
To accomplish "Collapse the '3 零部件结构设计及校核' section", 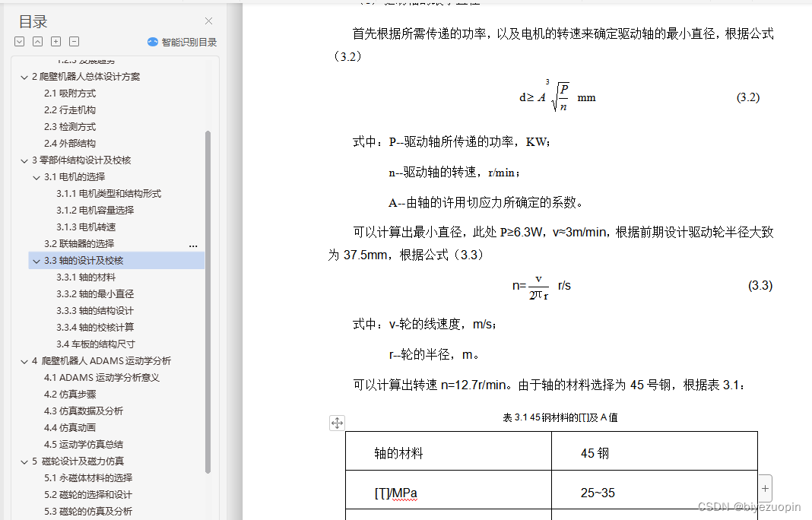I will (24, 160).
